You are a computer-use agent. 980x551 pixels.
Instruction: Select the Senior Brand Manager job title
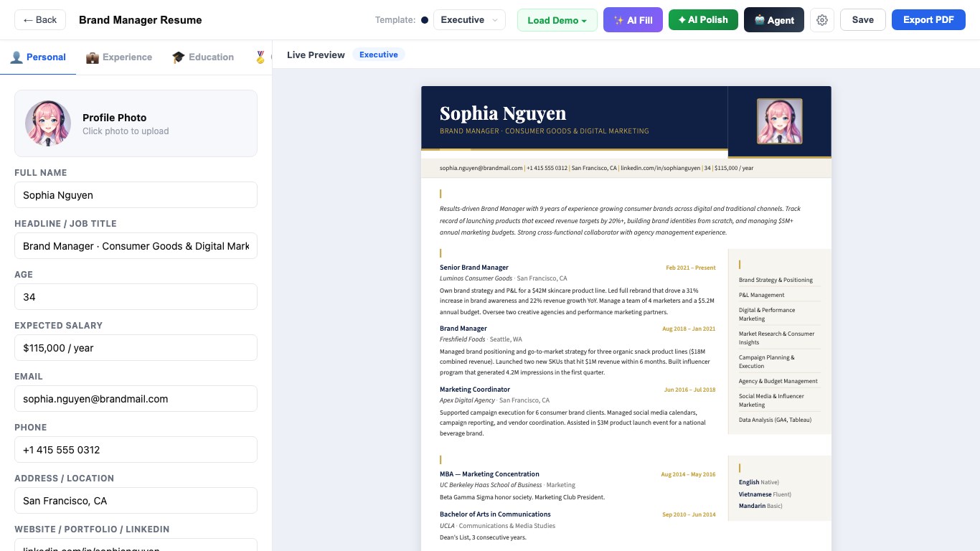[x=474, y=268]
